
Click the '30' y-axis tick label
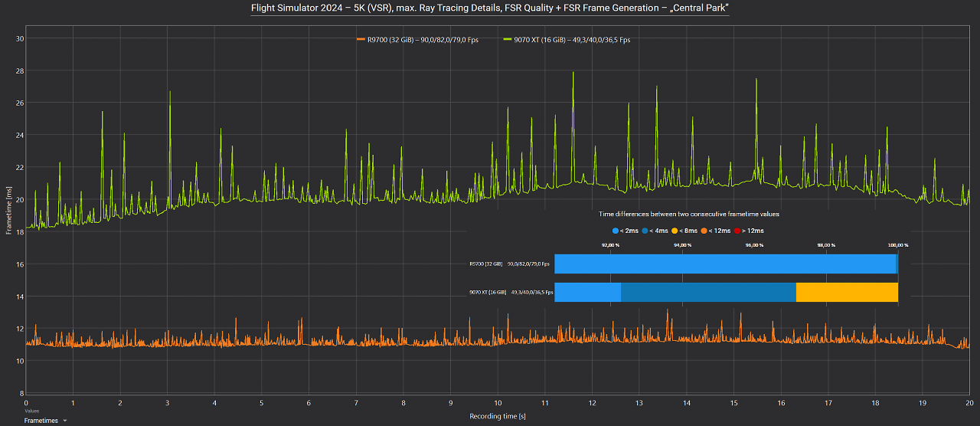click(20, 39)
